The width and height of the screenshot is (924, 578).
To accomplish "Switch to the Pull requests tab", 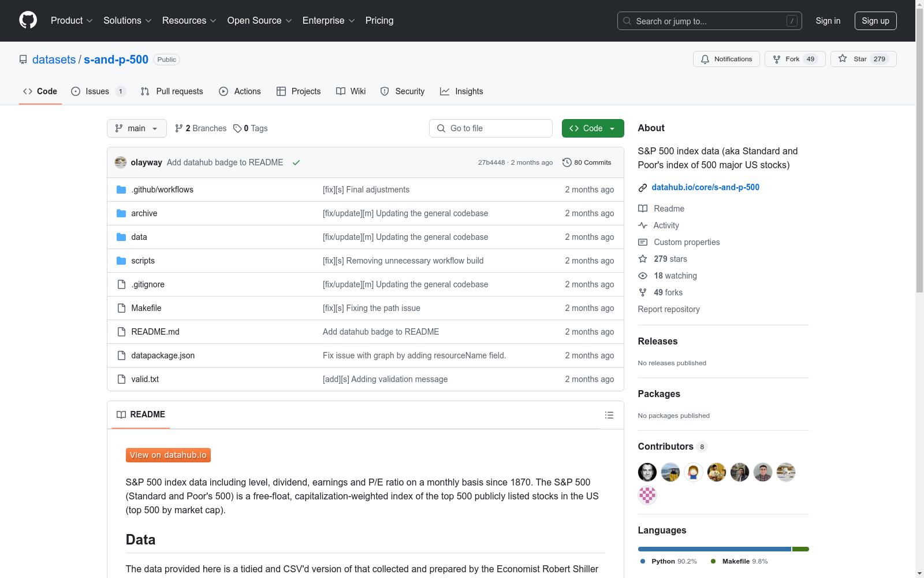I will 172,91.
